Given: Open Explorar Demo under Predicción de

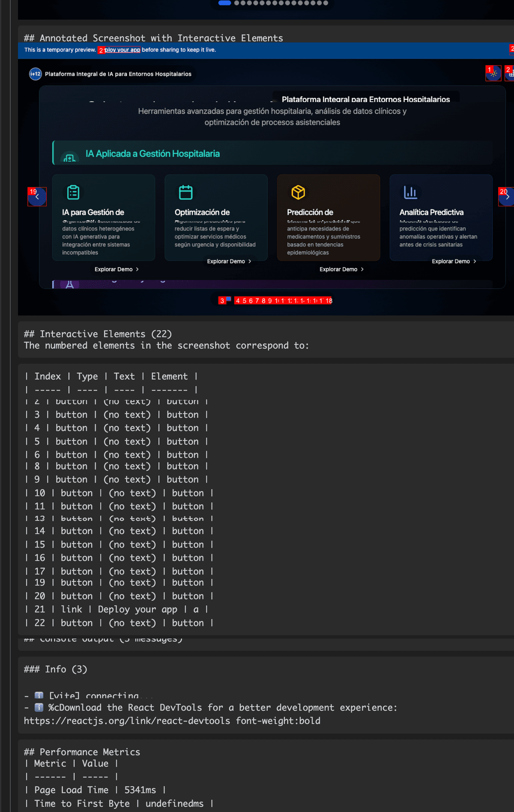Looking at the screenshot, I should 341,269.
